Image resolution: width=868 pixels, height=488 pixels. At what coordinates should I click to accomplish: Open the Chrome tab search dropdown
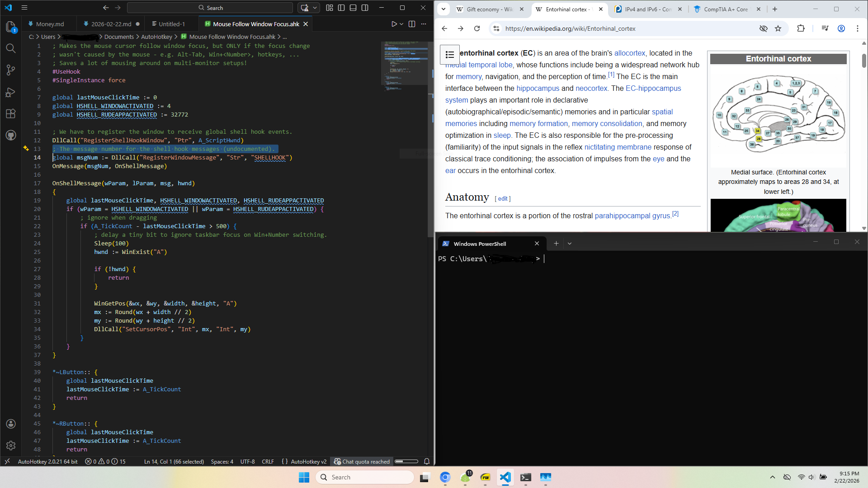pyautogui.click(x=443, y=9)
